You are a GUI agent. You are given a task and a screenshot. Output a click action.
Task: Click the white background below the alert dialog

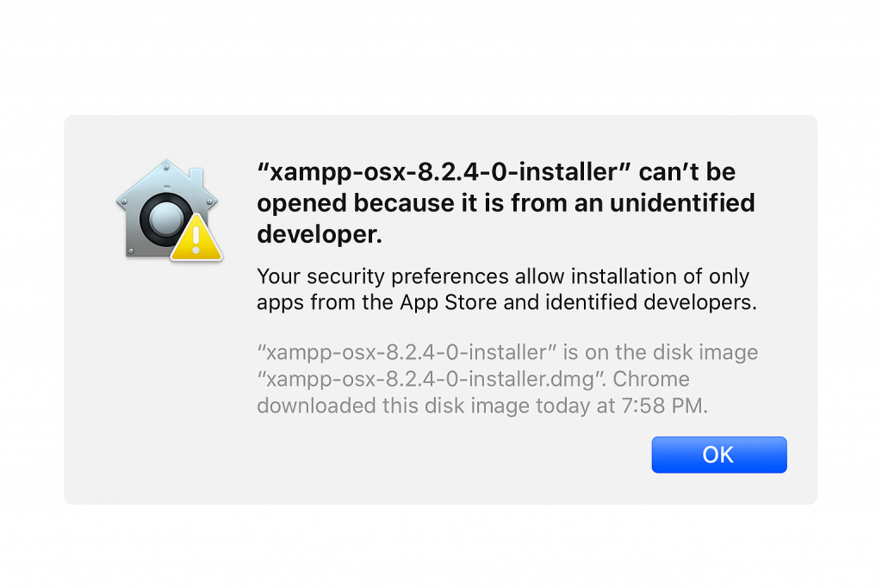click(x=441, y=547)
